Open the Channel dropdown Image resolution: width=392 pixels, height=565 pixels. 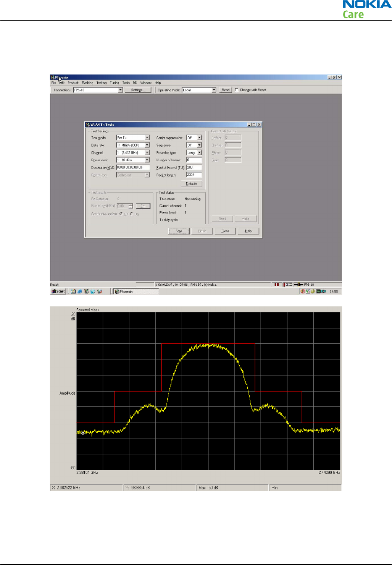tap(147, 153)
